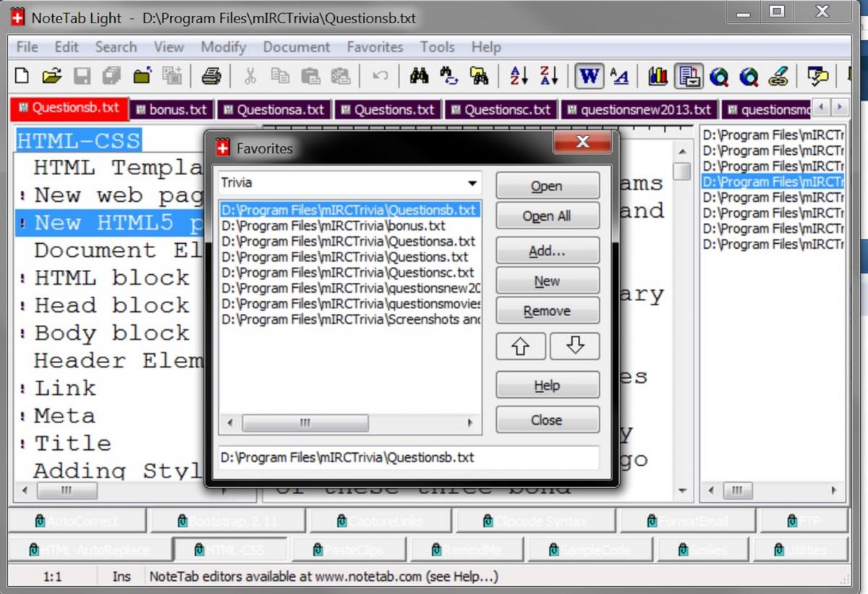This screenshot has height=594, width=868.
Task: Toggle Word Wrap with the W button
Action: pyautogui.click(x=590, y=75)
